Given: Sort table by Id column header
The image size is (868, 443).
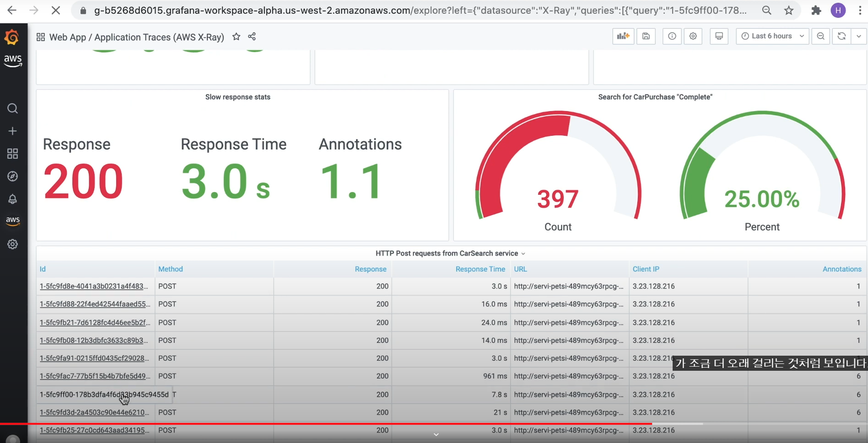Looking at the screenshot, I should (x=43, y=269).
